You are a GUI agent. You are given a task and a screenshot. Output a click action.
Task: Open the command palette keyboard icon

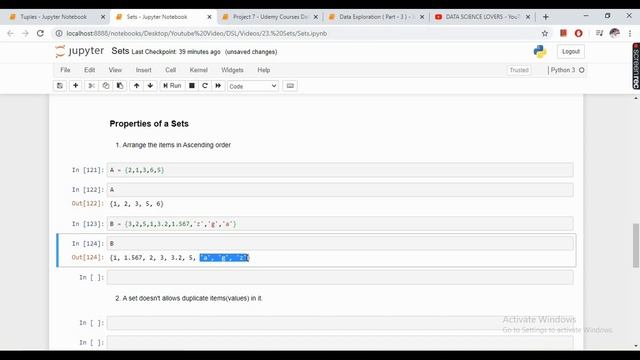tap(290, 86)
